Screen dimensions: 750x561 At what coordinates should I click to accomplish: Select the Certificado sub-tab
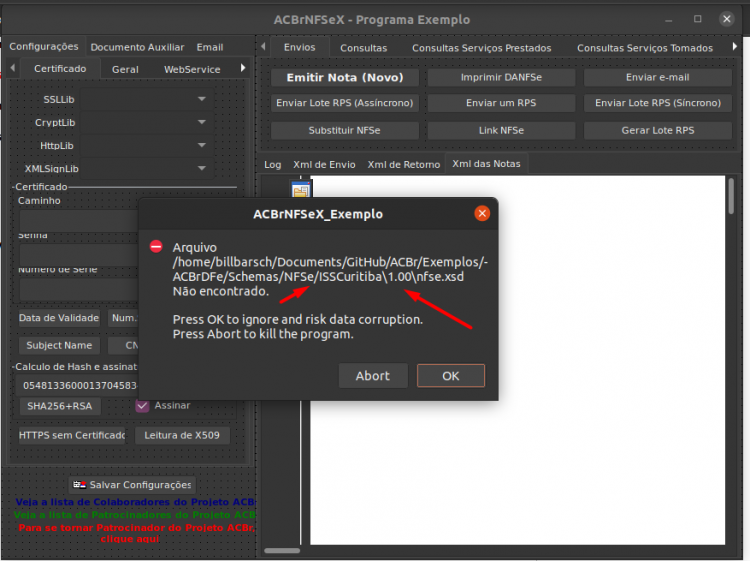tap(60, 68)
